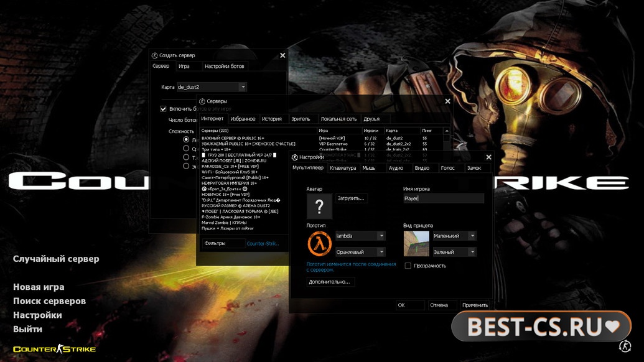Select the second difficulty radio button
The height and width of the screenshot is (362, 644).
[x=186, y=149]
